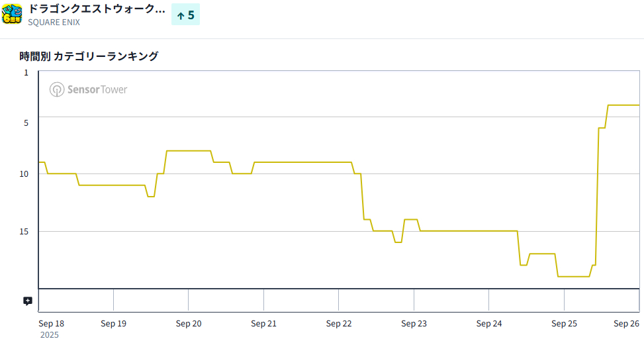Click the up arrow in rank change badge
This screenshot has width=644, height=343.
pyautogui.click(x=180, y=15)
